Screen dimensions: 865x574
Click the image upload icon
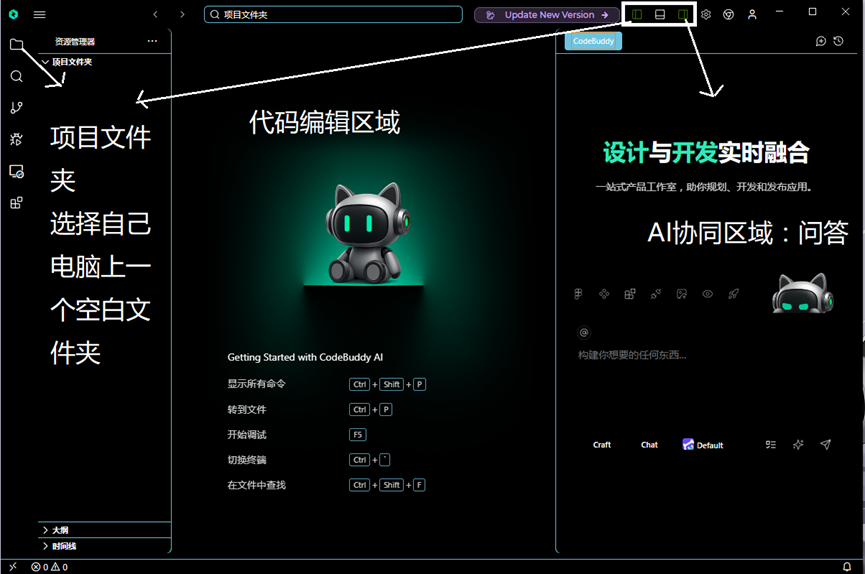682,294
